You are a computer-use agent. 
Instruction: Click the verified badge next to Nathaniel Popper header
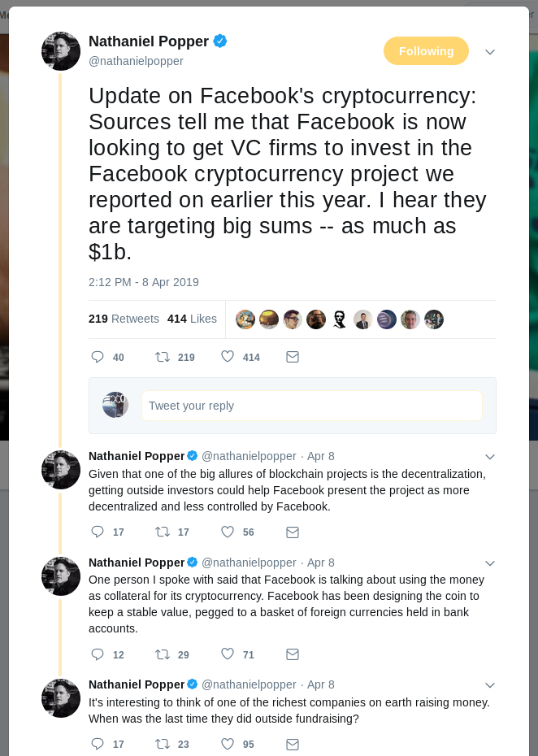point(220,41)
